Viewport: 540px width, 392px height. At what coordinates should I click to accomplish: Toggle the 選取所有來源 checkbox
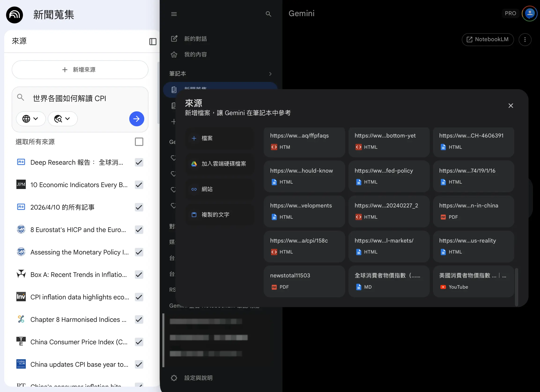139,142
